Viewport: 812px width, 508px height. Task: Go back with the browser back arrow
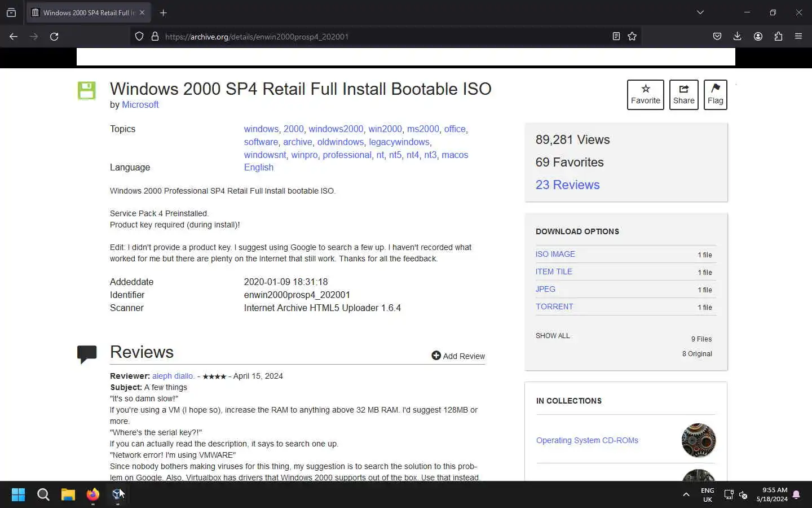[x=14, y=36]
